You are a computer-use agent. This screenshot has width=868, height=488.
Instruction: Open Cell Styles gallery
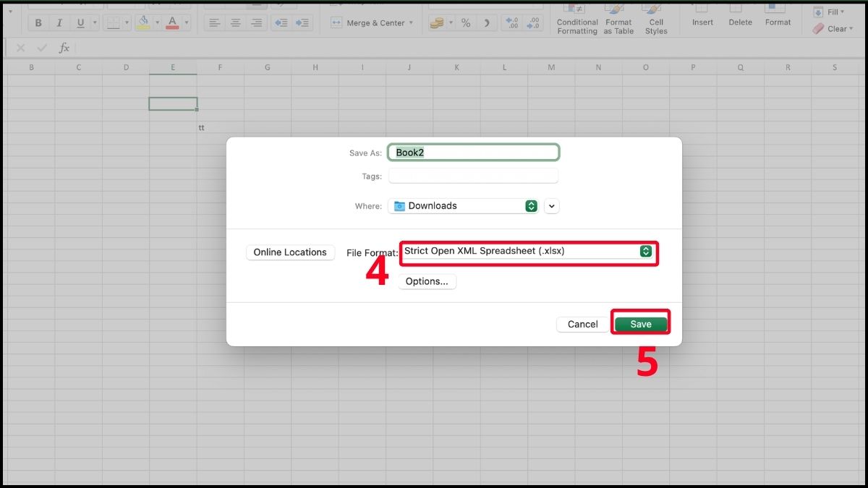(656, 19)
